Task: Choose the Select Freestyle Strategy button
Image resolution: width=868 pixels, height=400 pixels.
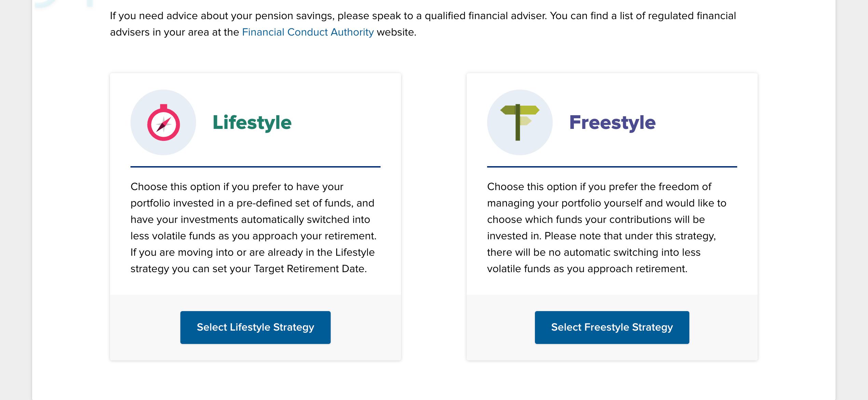Action: coord(612,327)
